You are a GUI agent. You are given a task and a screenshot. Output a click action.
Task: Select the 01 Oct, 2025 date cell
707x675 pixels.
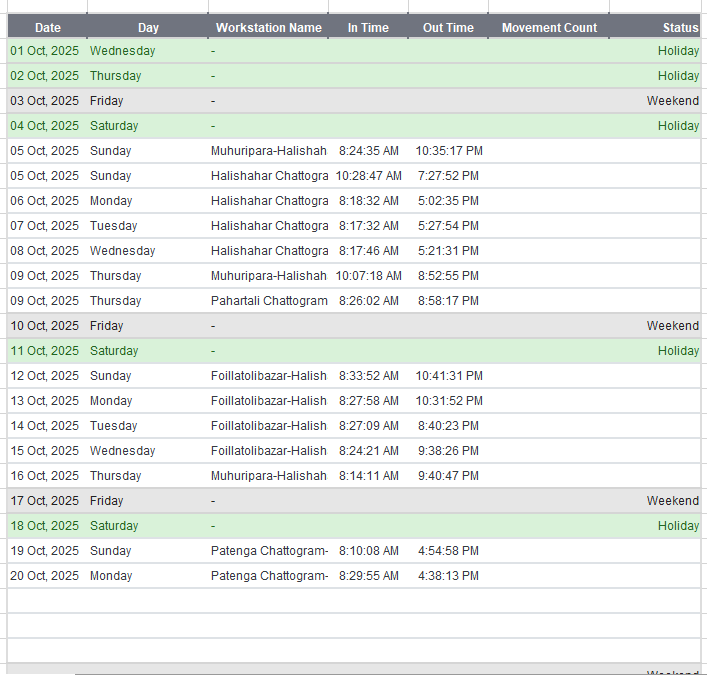click(x=45, y=51)
